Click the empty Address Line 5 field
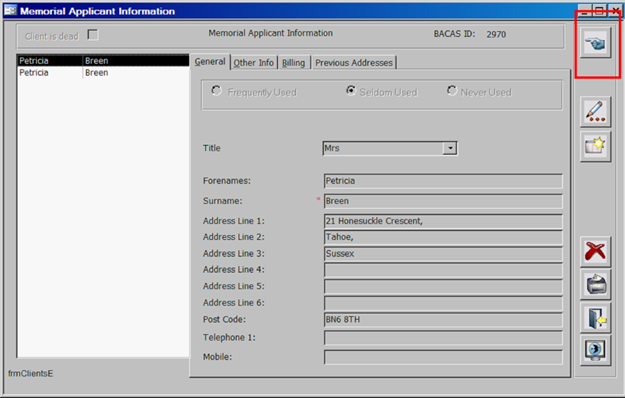The image size is (625, 398). (x=443, y=286)
